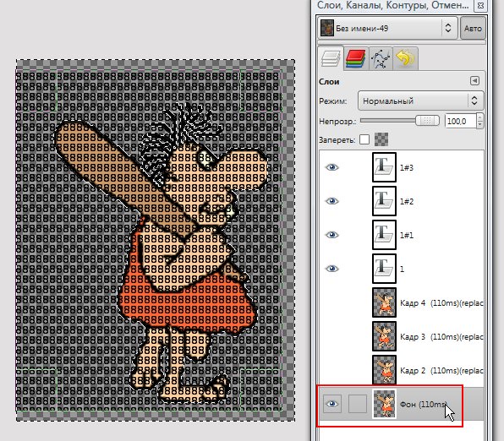Select layer name '1#1'

(407, 235)
